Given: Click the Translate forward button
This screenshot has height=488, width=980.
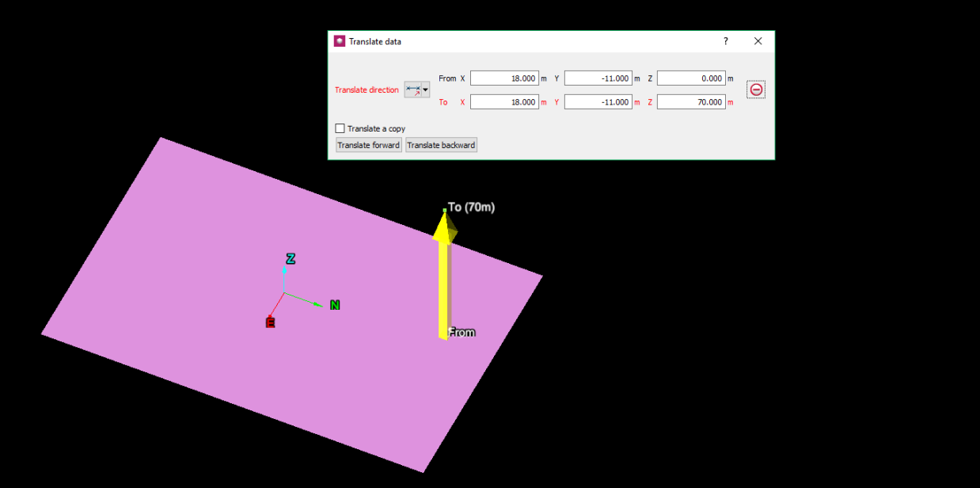Looking at the screenshot, I should coord(369,145).
